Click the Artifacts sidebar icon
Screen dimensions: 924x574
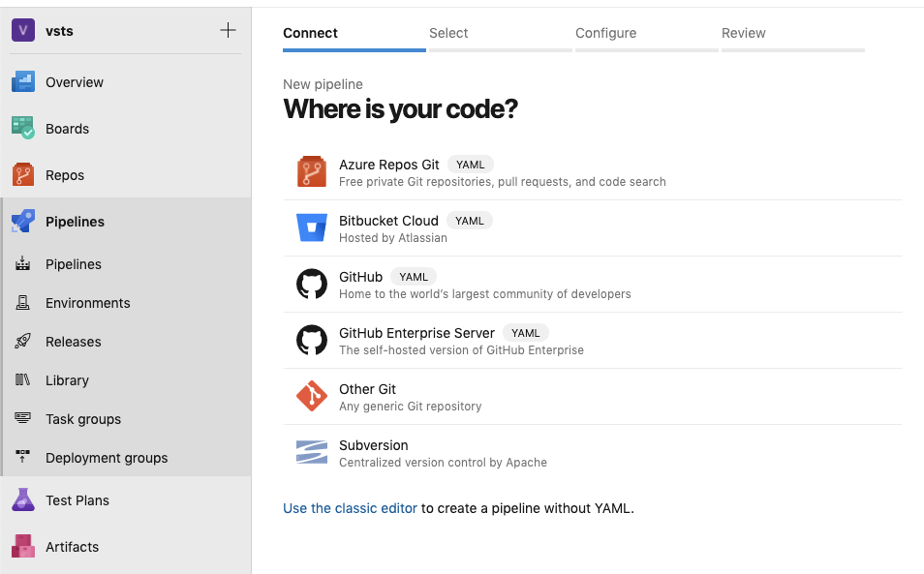23,547
